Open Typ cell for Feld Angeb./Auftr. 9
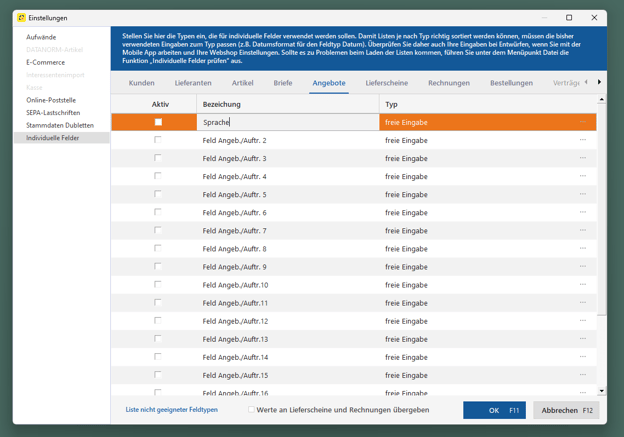This screenshot has height=437, width=624. (x=488, y=267)
